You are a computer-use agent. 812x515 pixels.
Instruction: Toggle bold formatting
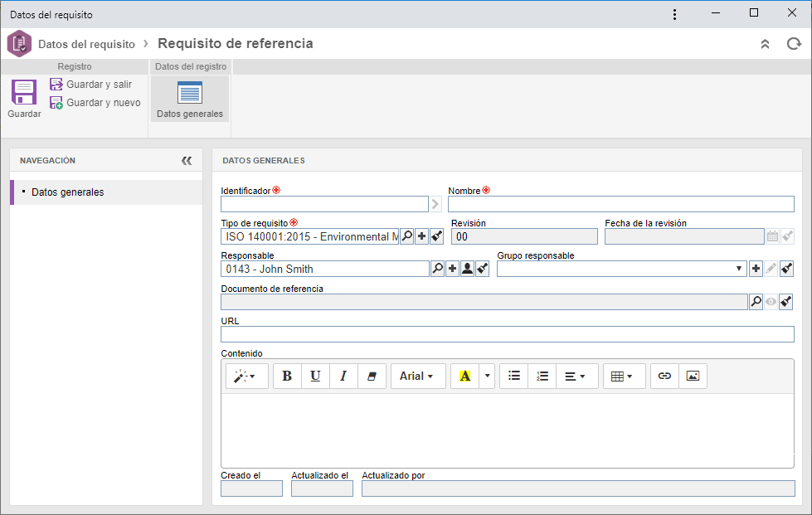(287, 377)
